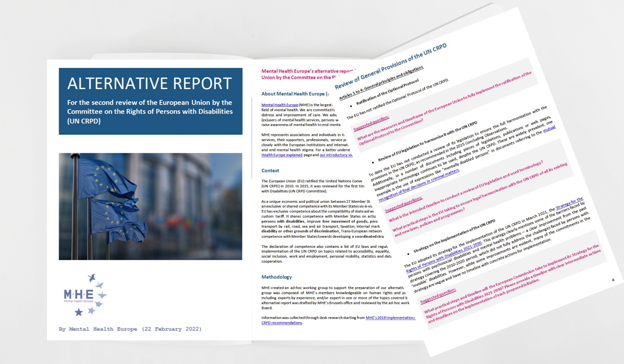Click 'Articles 1 to 4: General principles and obligations'
Image resolution: width=624 pixels, height=364 pixels.
[381, 83]
